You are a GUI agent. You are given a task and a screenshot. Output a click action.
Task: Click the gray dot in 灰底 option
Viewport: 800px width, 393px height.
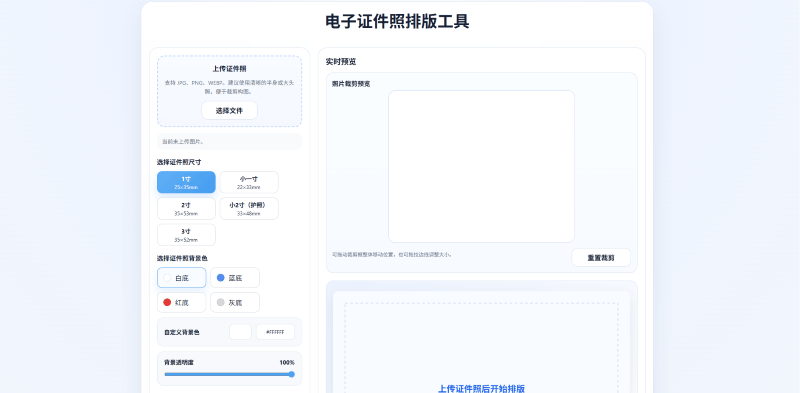[x=220, y=303]
